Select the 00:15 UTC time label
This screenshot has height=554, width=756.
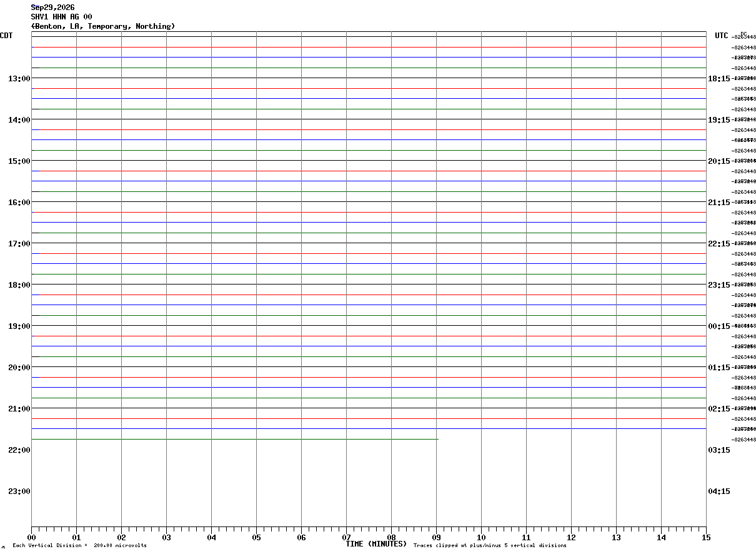pos(719,326)
